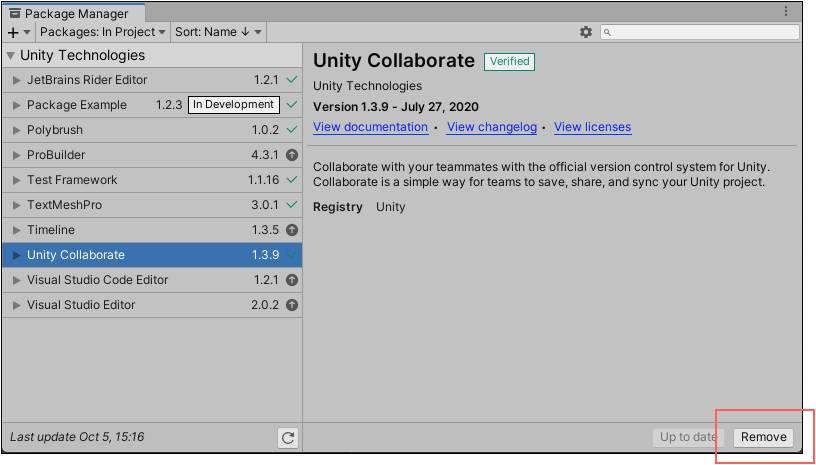Click the ProBuilder update available arrow icon
Screen dimensions: 816x465
tap(292, 155)
